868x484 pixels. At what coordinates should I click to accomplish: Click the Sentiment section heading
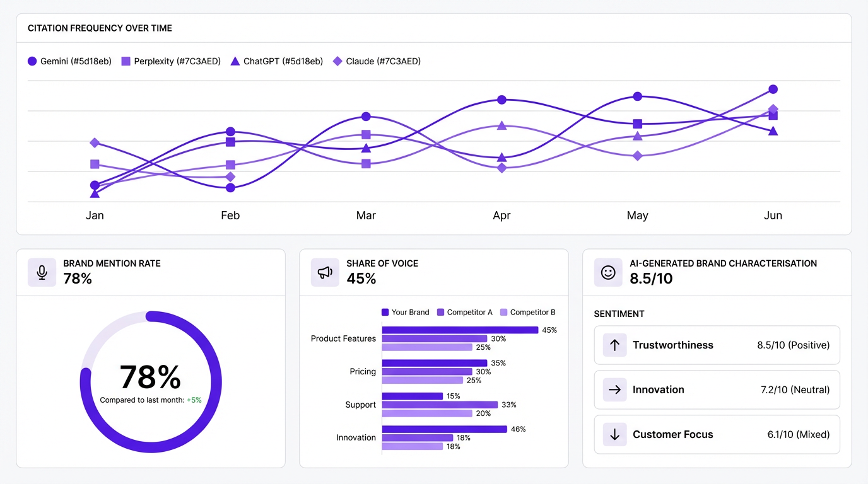click(619, 313)
